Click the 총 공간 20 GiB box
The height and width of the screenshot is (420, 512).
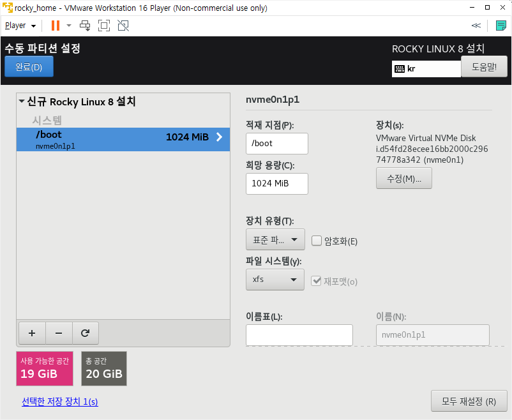click(x=104, y=368)
